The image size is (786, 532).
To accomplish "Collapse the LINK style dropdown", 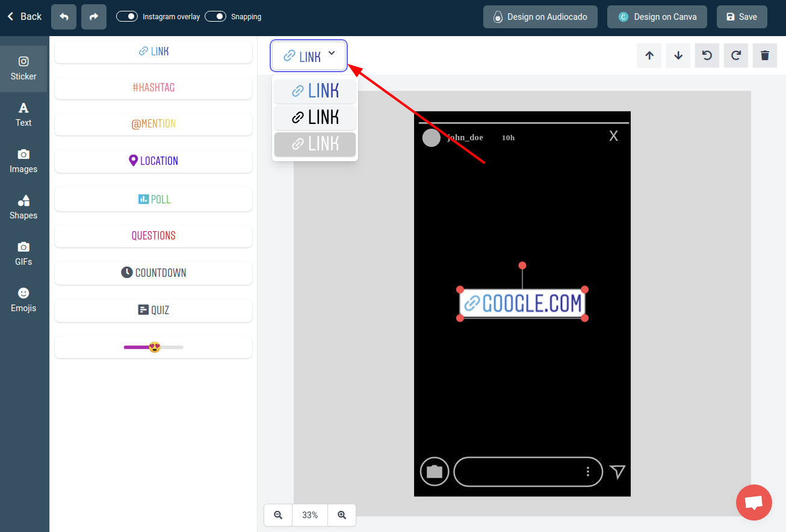I will [309, 56].
